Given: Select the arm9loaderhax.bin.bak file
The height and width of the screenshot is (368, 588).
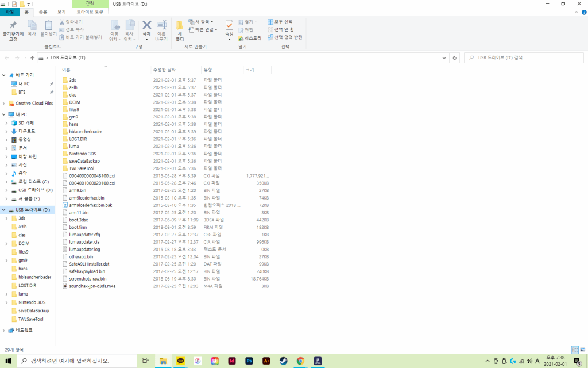Looking at the screenshot, I should (x=90, y=205).
